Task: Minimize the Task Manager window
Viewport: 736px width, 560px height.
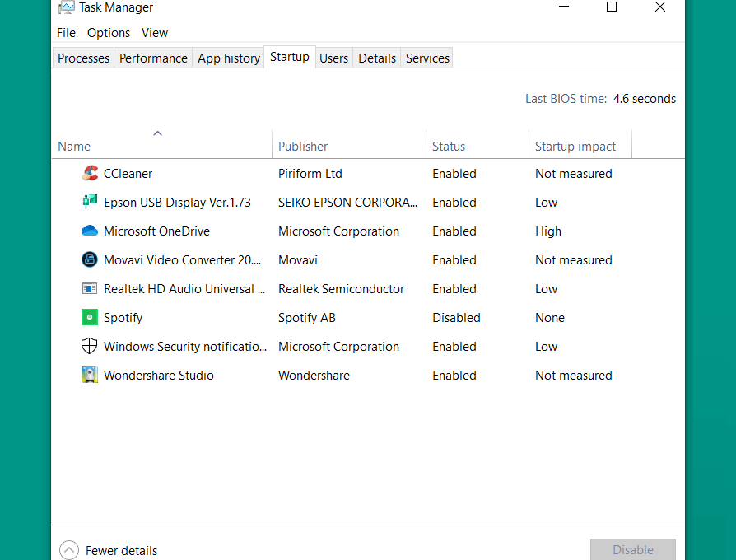Action: (564, 7)
